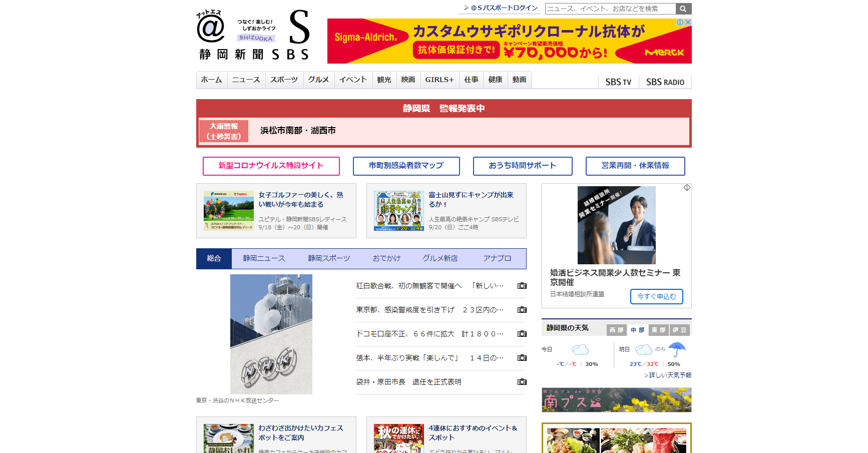Click camera icon beside 張本、半年ぶり実戦 headline
The image size is (868, 453).
[522, 358]
